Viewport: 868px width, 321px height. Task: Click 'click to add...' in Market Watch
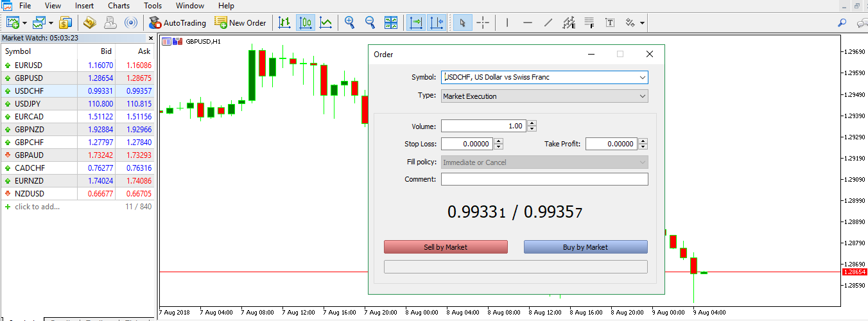coord(37,207)
